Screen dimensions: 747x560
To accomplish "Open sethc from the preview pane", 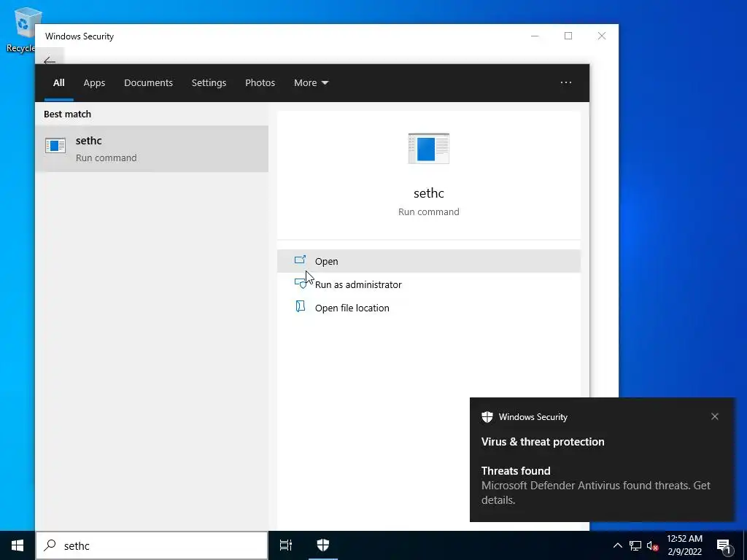I will click(429, 261).
